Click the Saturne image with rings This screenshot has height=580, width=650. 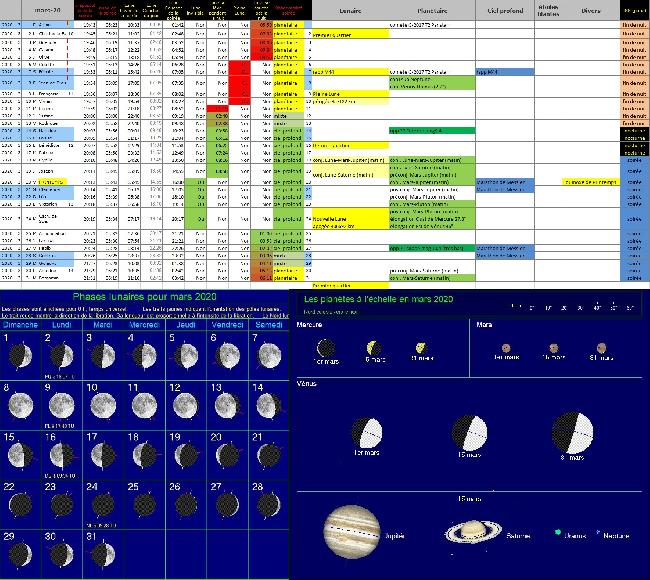pyautogui.click(x=473, y=531)
